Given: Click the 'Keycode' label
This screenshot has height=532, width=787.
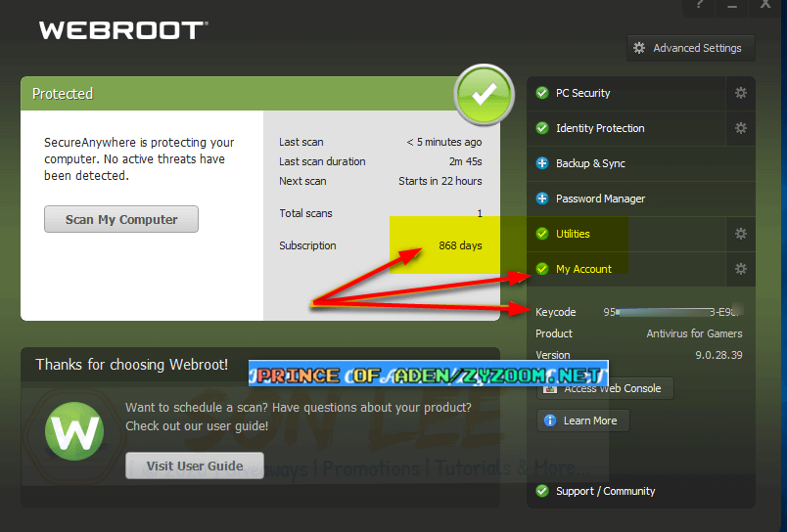Looking at the screenshot, I should coord(556,312).
